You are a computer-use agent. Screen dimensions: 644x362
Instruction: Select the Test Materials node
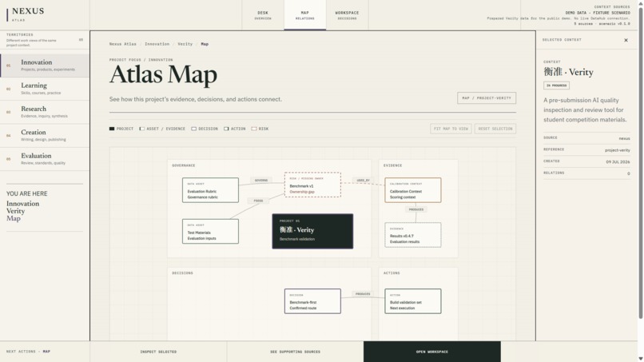point(210,231)
